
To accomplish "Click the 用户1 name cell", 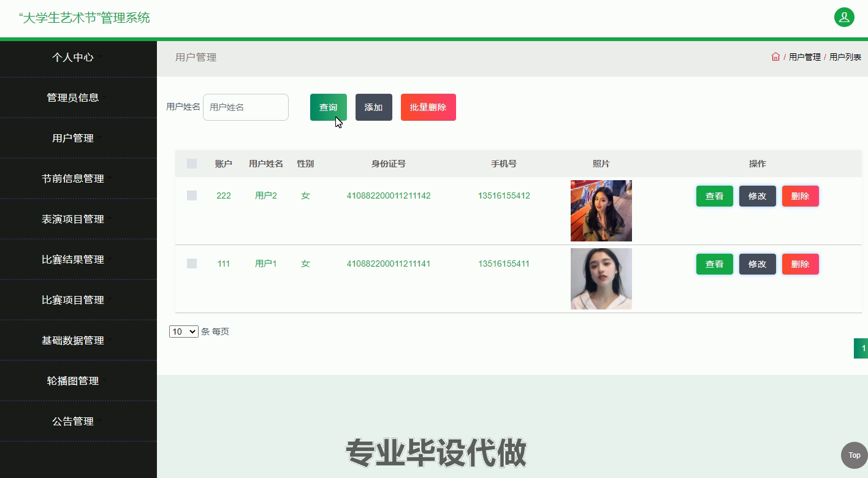I will pyautogui.click(x=266, y=264).
